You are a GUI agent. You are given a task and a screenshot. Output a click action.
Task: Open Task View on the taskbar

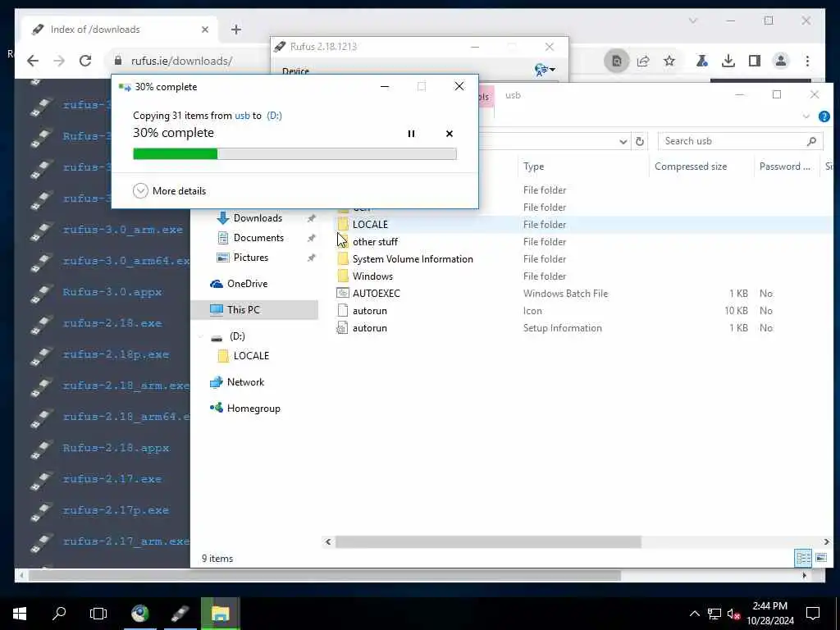click(x=98, y=614)
